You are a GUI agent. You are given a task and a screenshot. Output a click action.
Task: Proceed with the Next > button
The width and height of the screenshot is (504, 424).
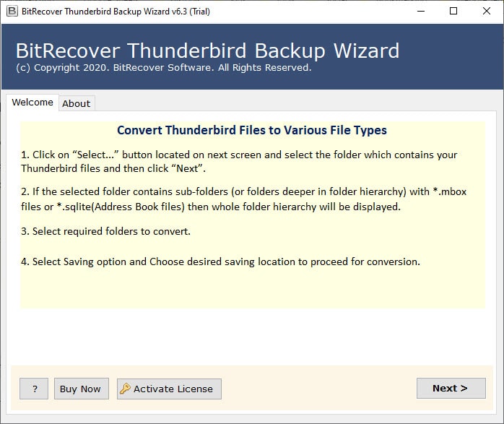tap(451, 388)
